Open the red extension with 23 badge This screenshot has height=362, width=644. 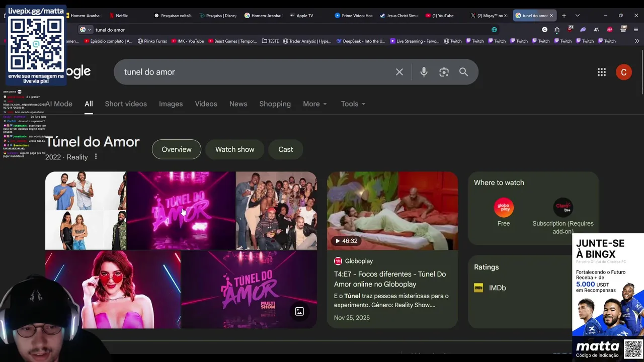(570, 30)
